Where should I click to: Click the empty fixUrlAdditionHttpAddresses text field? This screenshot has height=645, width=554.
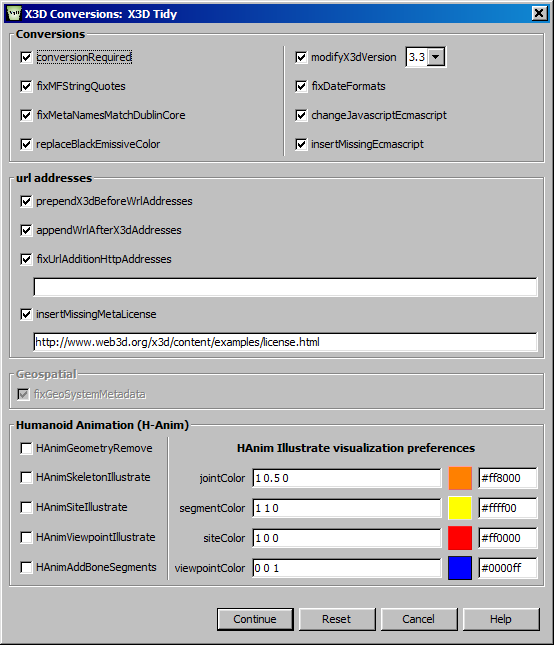(285, 287)
